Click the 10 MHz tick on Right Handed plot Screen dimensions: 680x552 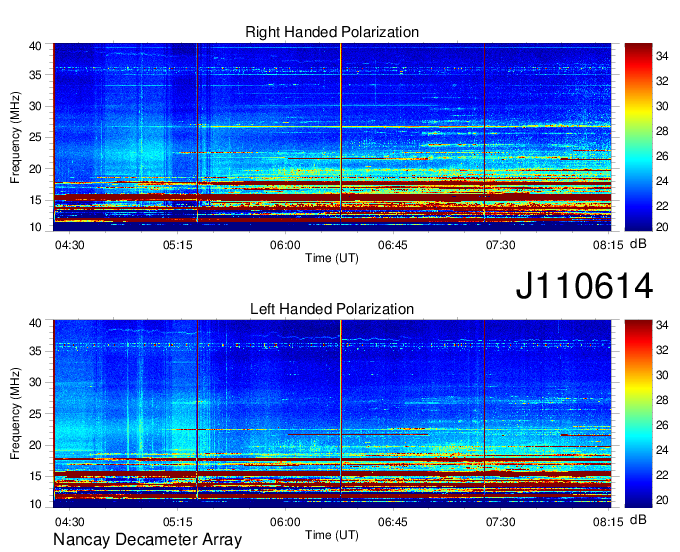36,227
